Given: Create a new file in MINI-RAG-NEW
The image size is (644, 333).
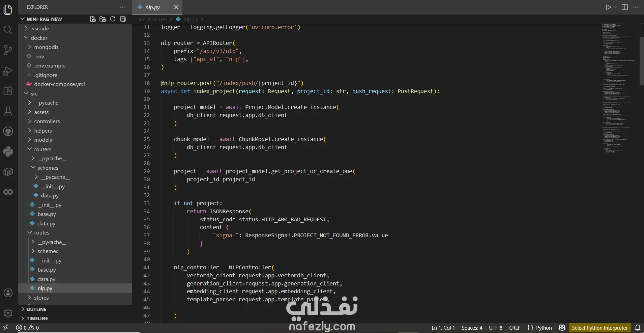Looking at the screenshot, I should tap(93, 19).
